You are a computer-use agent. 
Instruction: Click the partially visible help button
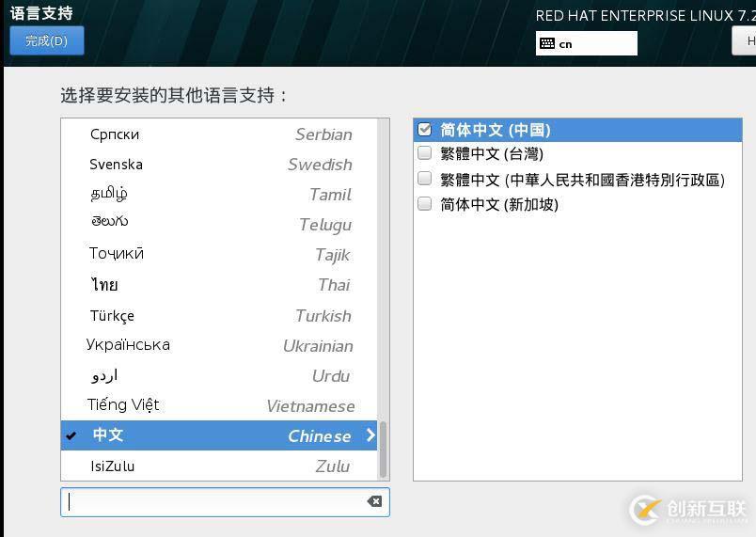click(x=744, y=41)
